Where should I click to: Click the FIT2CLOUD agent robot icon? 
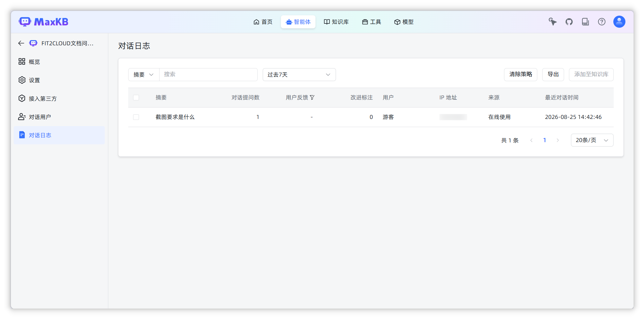click(33, 43)
